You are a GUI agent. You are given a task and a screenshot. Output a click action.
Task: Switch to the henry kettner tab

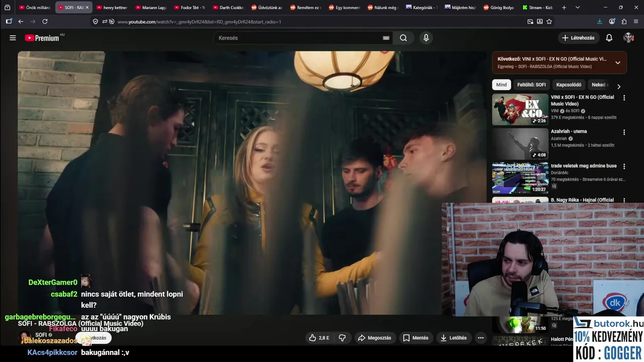coord(112,8)
